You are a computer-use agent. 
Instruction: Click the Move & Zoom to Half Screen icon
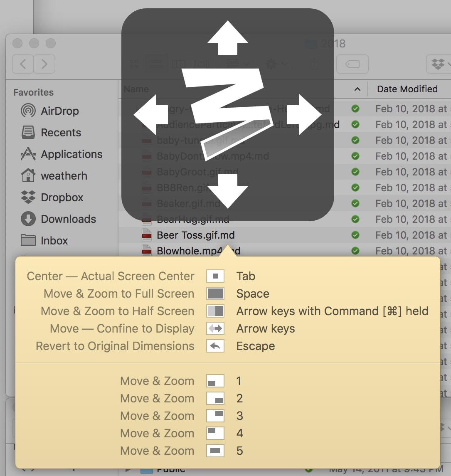215,311
